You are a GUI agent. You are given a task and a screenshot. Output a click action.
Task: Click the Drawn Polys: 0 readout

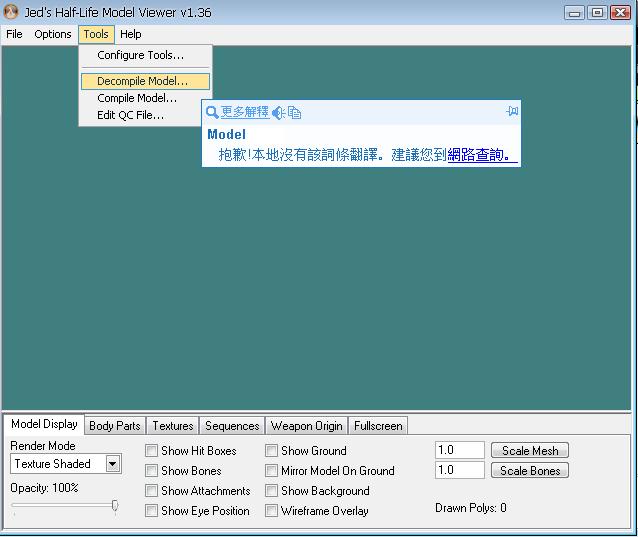click(x=471, y=508)
